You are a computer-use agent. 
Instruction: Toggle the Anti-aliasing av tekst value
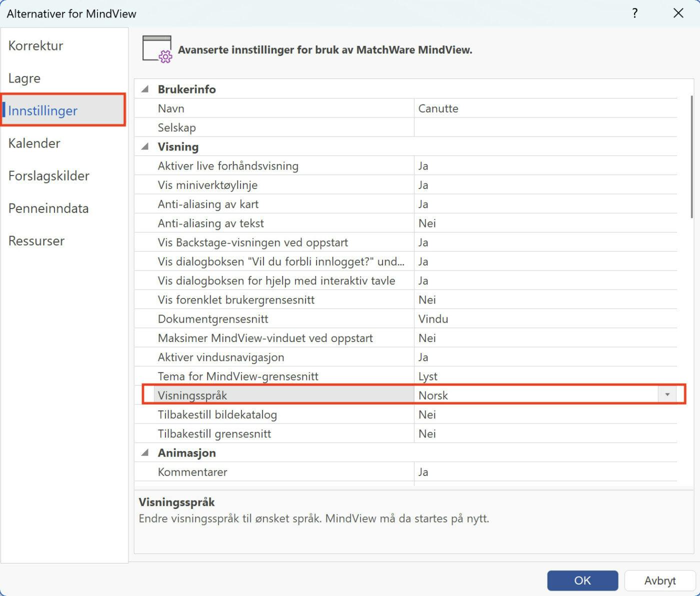[545, 223]
